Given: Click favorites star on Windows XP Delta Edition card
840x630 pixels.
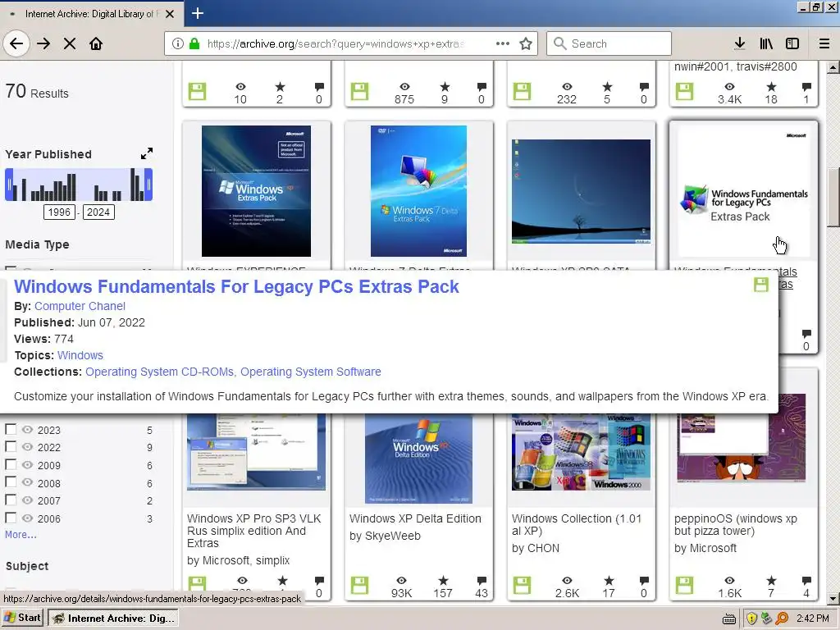Looking at the screenshot, I should (x=443, y=580).
